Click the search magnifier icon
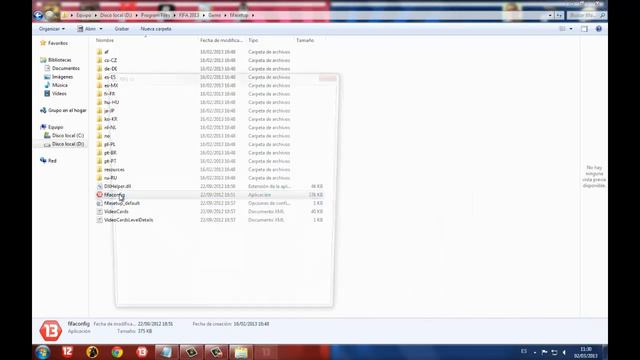The width and height of the screenshot is (640, 360). pyautogui.click(x=602, y=15)
